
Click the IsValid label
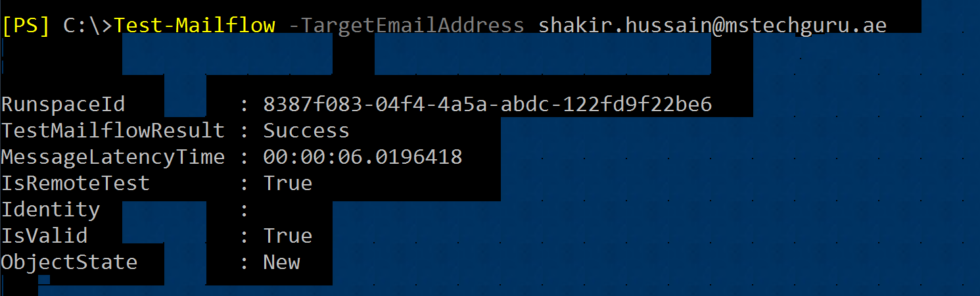(x=44, y=235)
